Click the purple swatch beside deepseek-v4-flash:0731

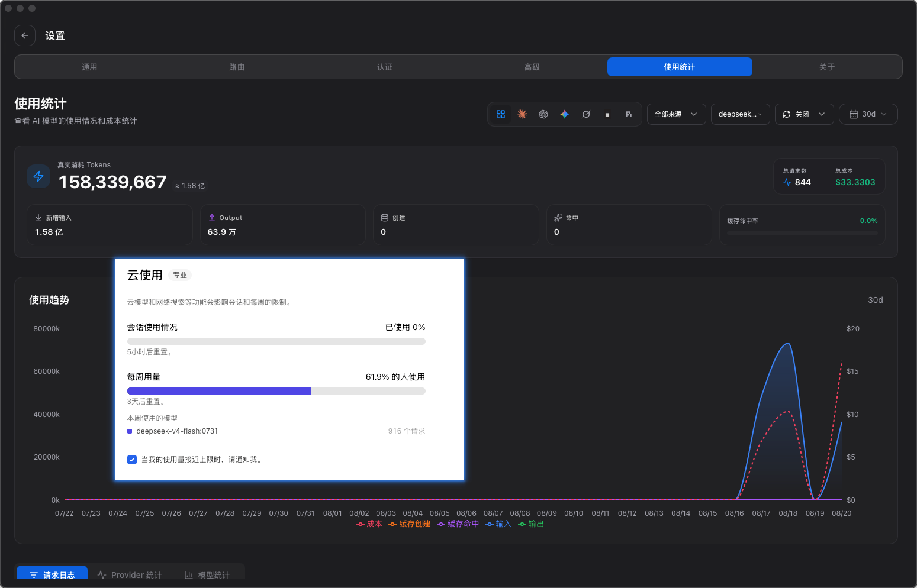pyautogui.click(x=130, y=431)
